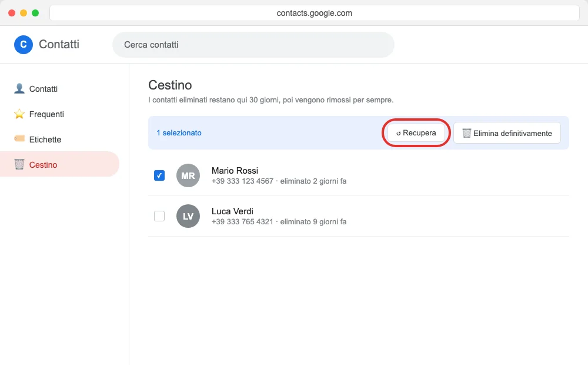The width and height of the screenshot is (588, 365).
Task: Click the contacts.google.com address bar
Action: tap(314, 13)
